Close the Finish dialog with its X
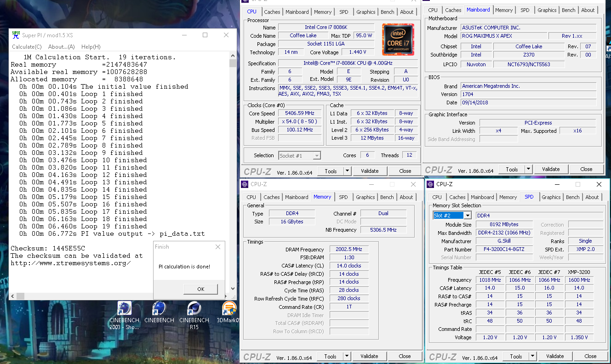 (218, 247)
